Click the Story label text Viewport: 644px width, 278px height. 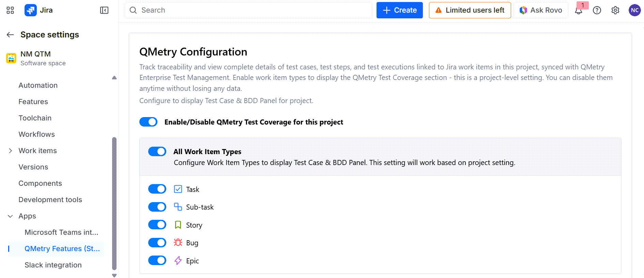click(x=194, y=225)
